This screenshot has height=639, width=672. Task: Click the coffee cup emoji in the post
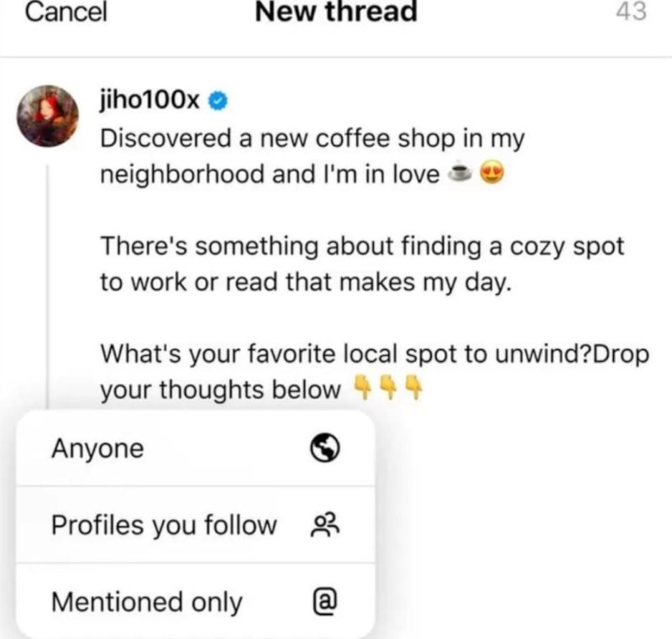tap(459, 173)
